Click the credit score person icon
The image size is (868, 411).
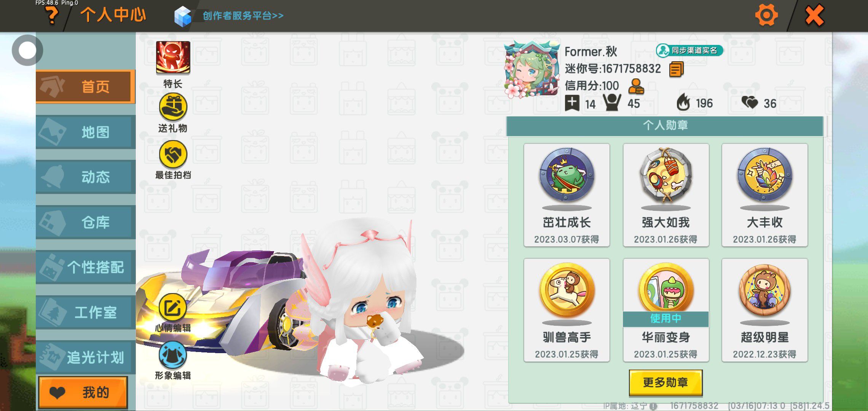point(636,86)
